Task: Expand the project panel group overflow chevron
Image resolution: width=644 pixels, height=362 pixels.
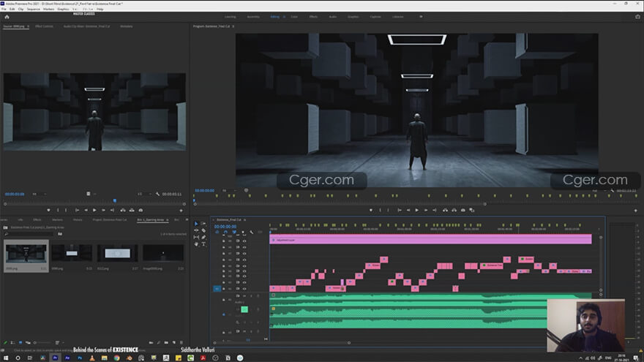Action: point(187,220)
